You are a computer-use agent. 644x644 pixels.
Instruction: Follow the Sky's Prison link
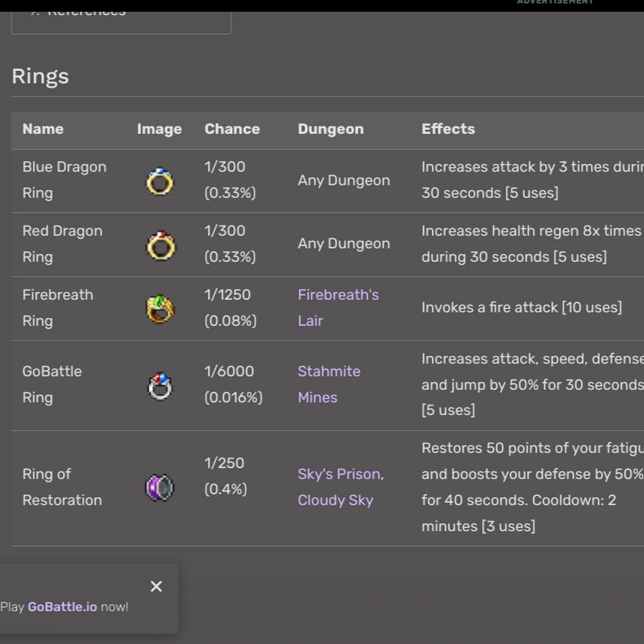341,474
